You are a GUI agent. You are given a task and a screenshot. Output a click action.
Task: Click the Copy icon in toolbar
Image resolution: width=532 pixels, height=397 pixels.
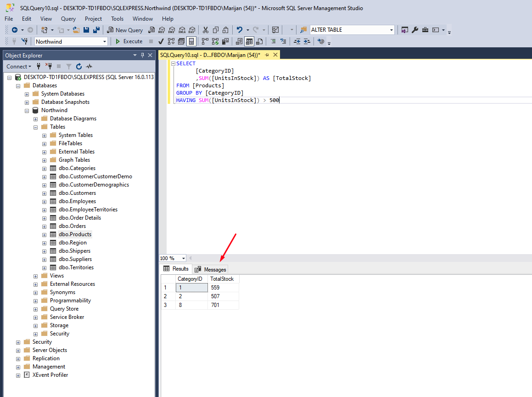point(215,30)
